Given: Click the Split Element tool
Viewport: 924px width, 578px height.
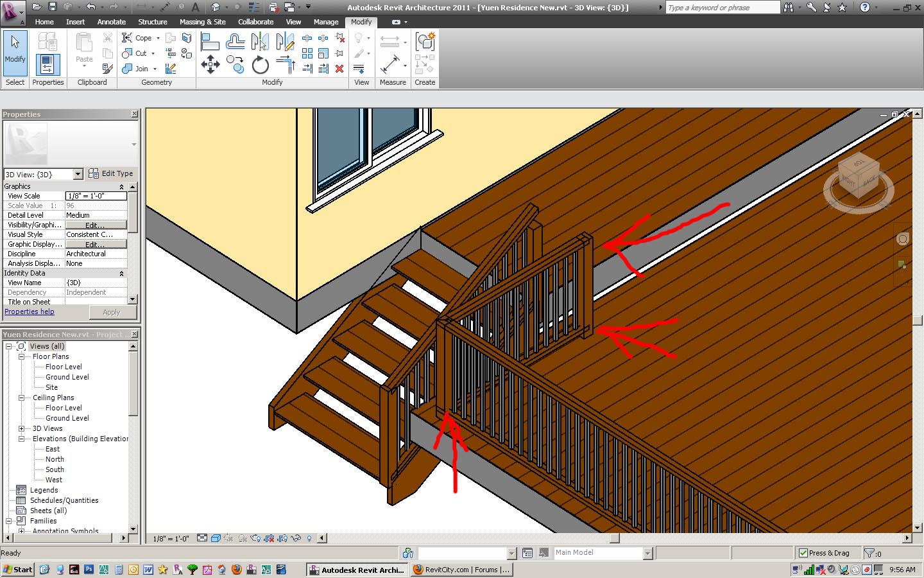Looking at the screenshot, I should point(307,38).
